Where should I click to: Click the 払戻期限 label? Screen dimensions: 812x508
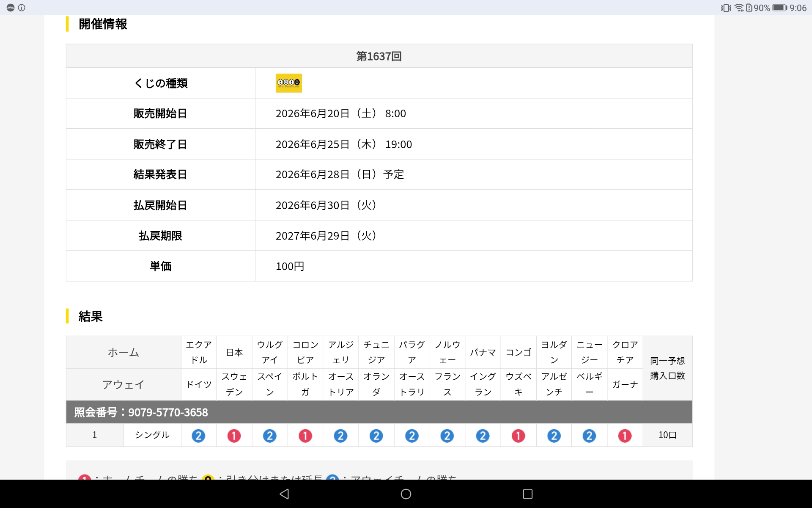click(x=160, y=236)
